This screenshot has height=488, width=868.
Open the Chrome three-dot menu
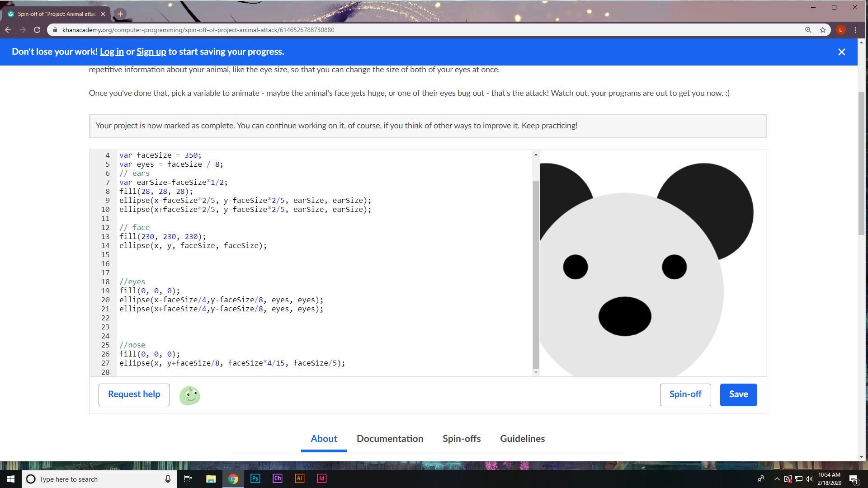[x=855, y=30]
